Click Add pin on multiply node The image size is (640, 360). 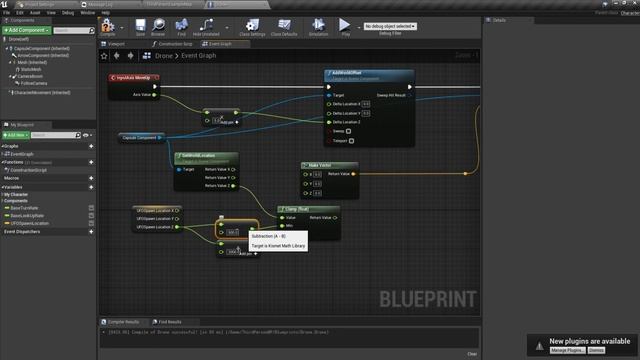tap(229, 122)
